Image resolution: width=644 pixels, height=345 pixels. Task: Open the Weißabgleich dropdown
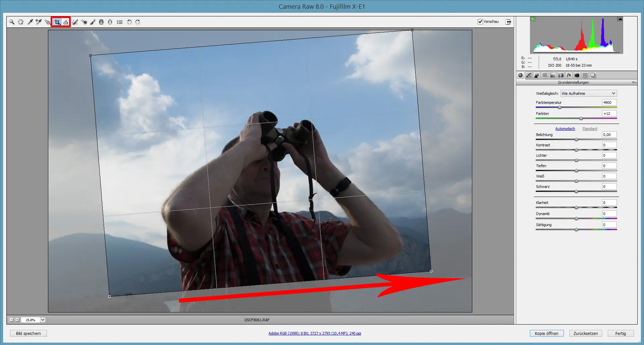(588, 93)
